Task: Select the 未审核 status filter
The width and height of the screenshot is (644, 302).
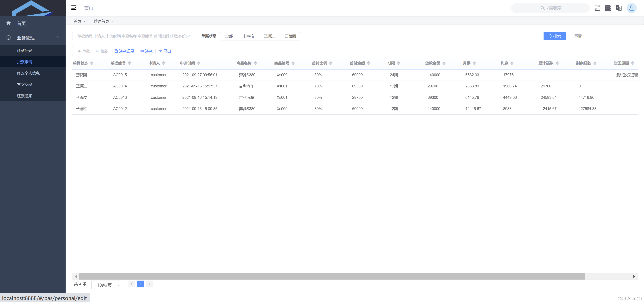Action: point(248,36)
